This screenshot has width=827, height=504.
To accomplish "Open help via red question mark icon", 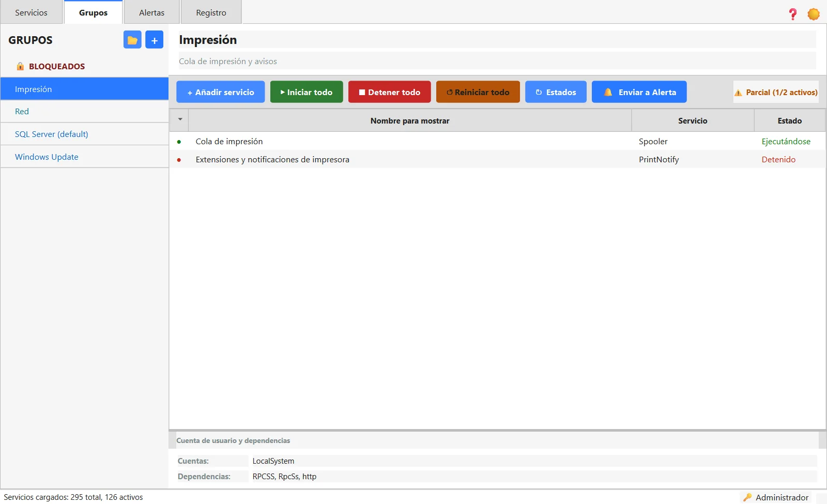I will click(793, 14).
